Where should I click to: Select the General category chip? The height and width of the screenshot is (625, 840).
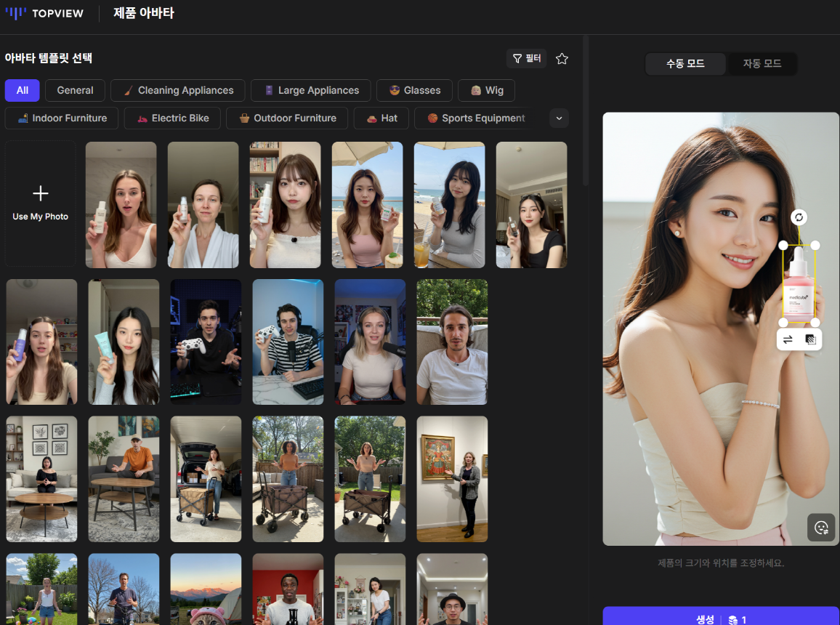coord(75,91)
